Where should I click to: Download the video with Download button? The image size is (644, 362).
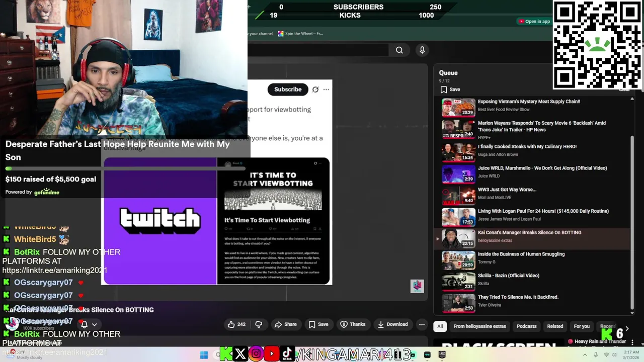pyautogui.click(x=392, y=324)
